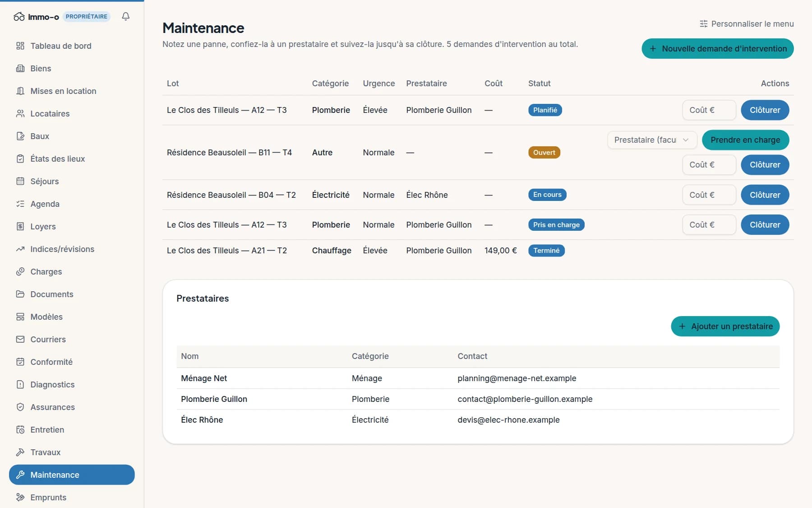Click the Ménage Net prestataire name
Image resolution: width=812 pixels, height=508 pixels.
pyautogui.click(x=204, y=378)
